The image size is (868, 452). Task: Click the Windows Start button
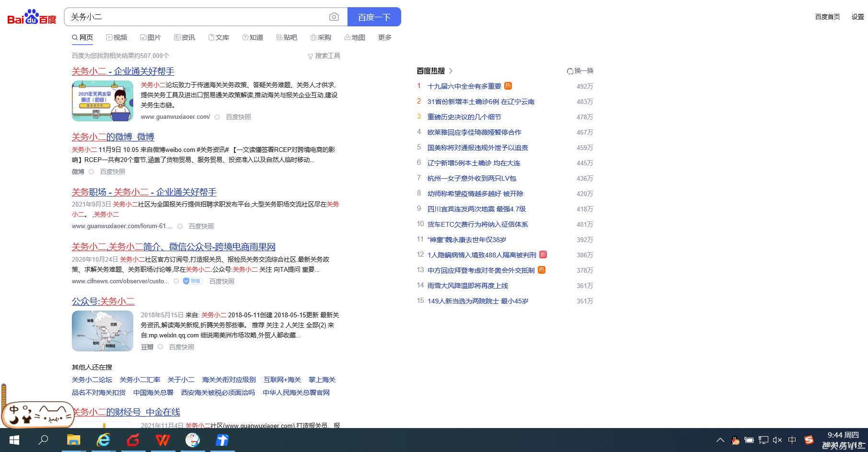click(14, 440)
